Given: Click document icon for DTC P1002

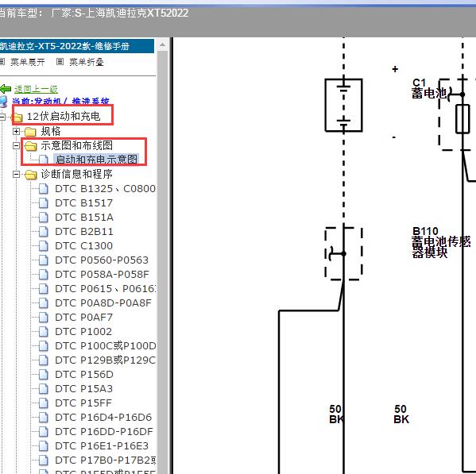Looking at the screenshot, I should (44, 331).
